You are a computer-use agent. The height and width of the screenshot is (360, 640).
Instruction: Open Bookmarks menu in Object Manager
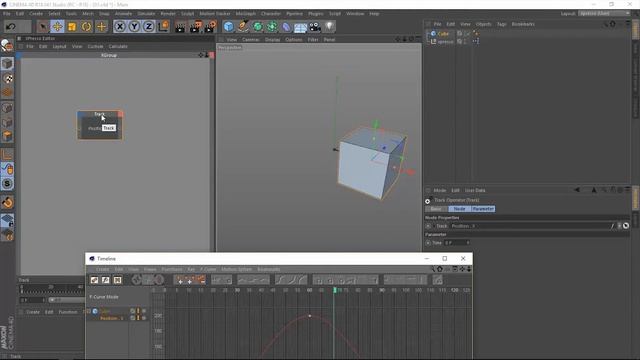(x=523, y=24)
